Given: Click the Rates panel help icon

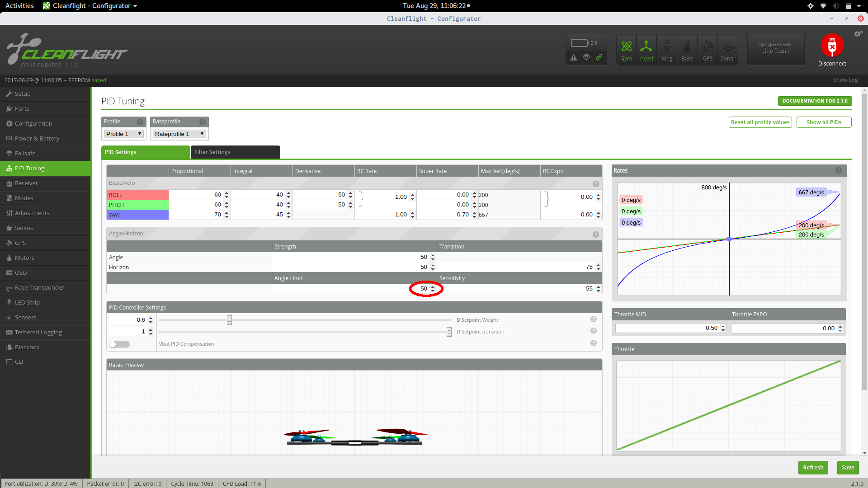Looking at the screenshot, I should point(839,170).
